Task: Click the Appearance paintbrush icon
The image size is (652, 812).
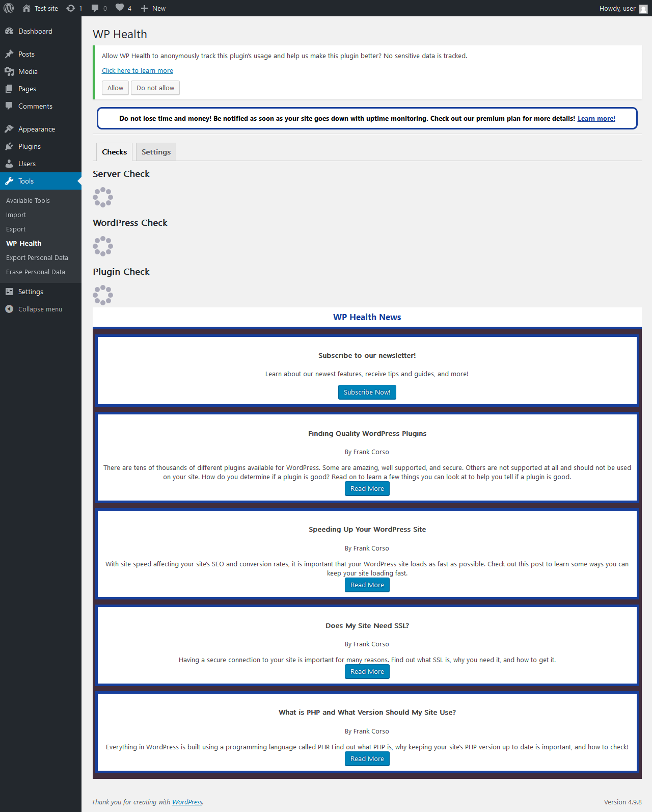Action: [x=9, y=129]
